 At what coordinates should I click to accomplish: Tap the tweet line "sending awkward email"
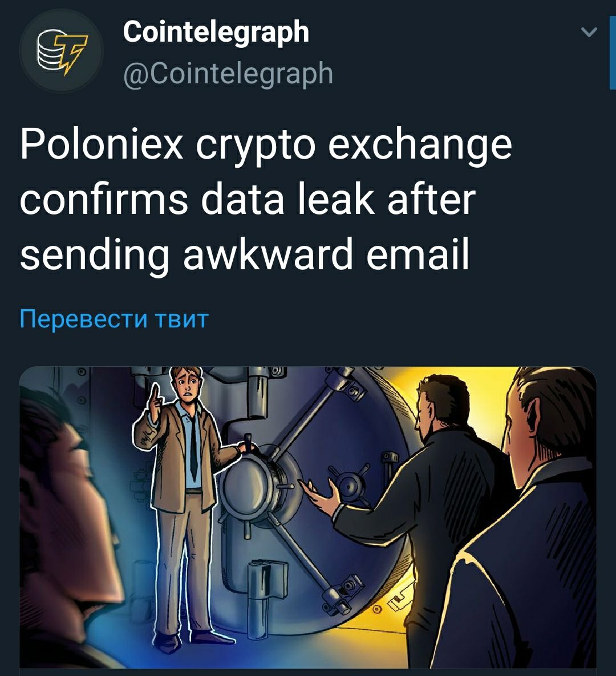pyautogui.click(x=245, y=255)
